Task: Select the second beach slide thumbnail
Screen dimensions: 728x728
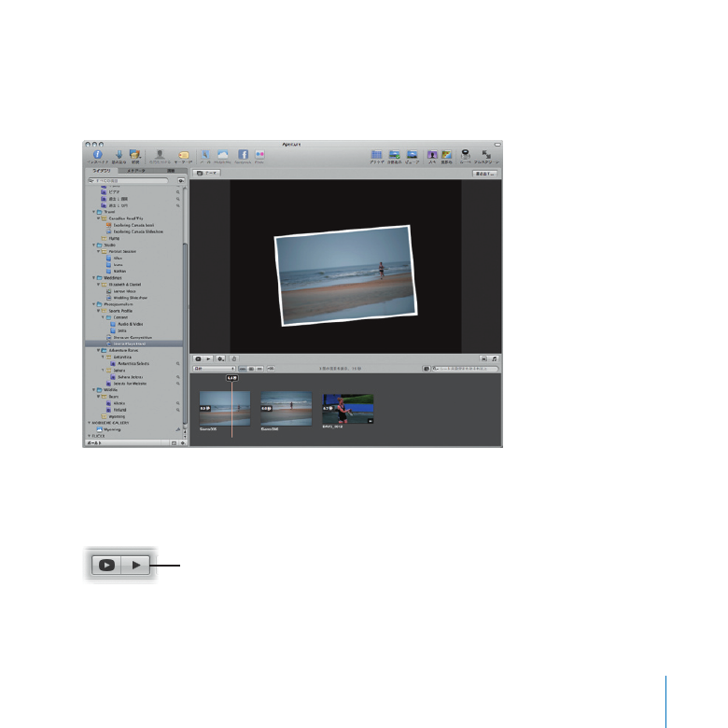Action: click(x=286, y=408)
